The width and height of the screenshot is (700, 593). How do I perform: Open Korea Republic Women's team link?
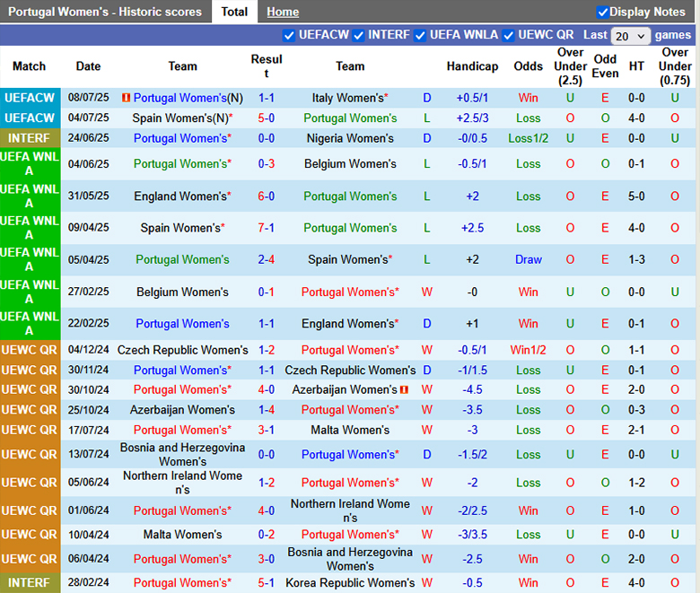350,583
